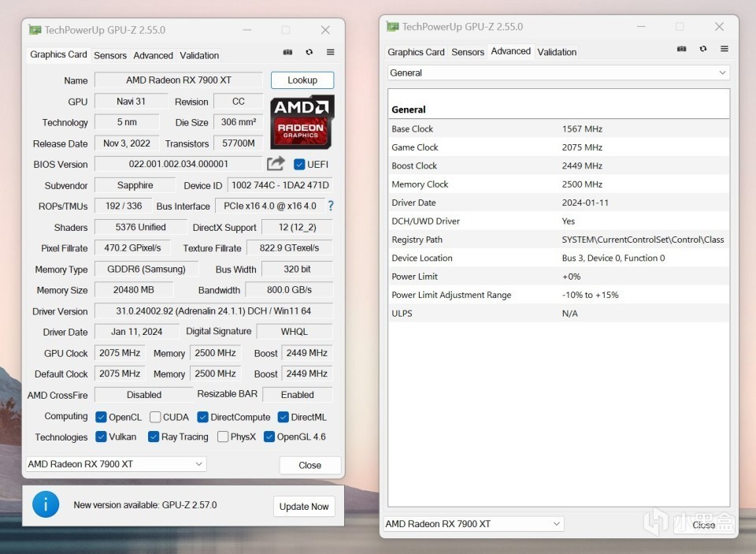Click refresh icon in left GPU-Z window

[x=309, y=52]
